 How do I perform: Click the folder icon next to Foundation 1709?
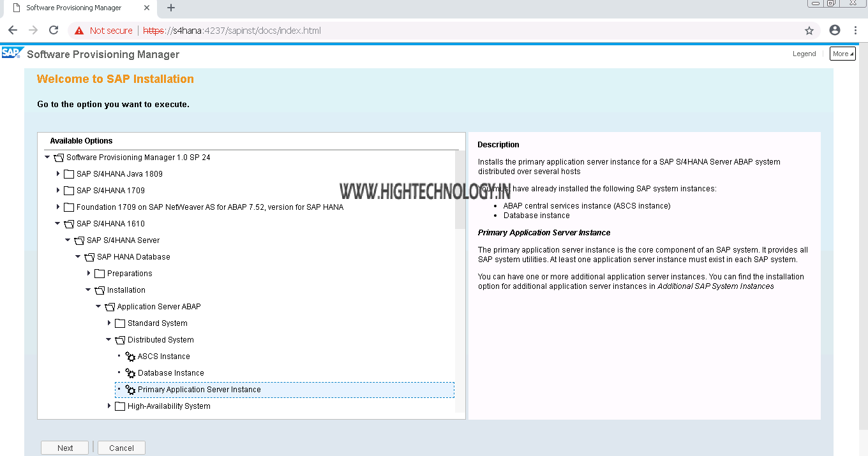point(69,207)
